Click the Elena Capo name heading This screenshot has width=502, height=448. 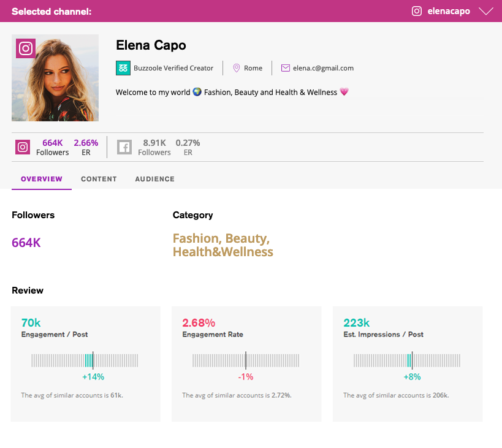tap(151, 45)
